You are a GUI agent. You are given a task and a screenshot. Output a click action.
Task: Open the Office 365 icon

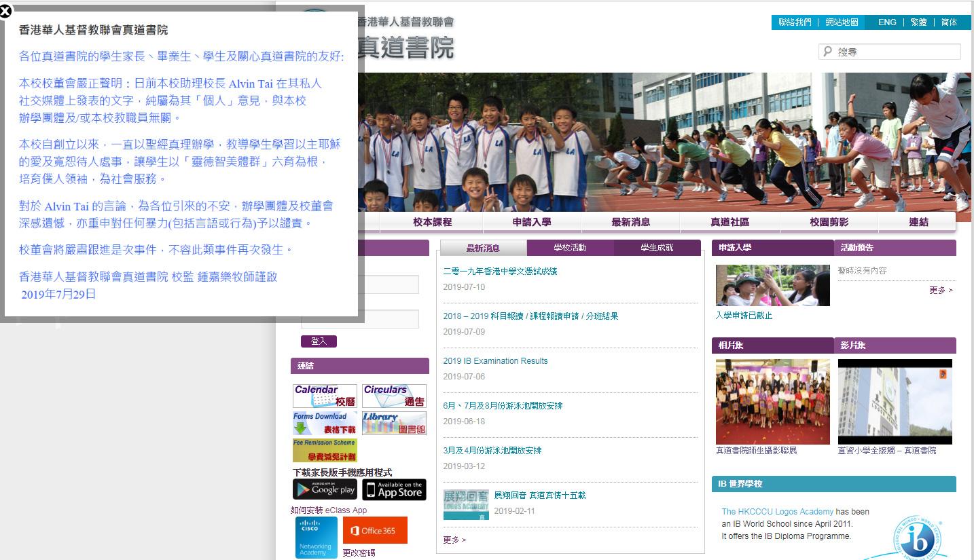pyautogui.click(x=375, y=530)
